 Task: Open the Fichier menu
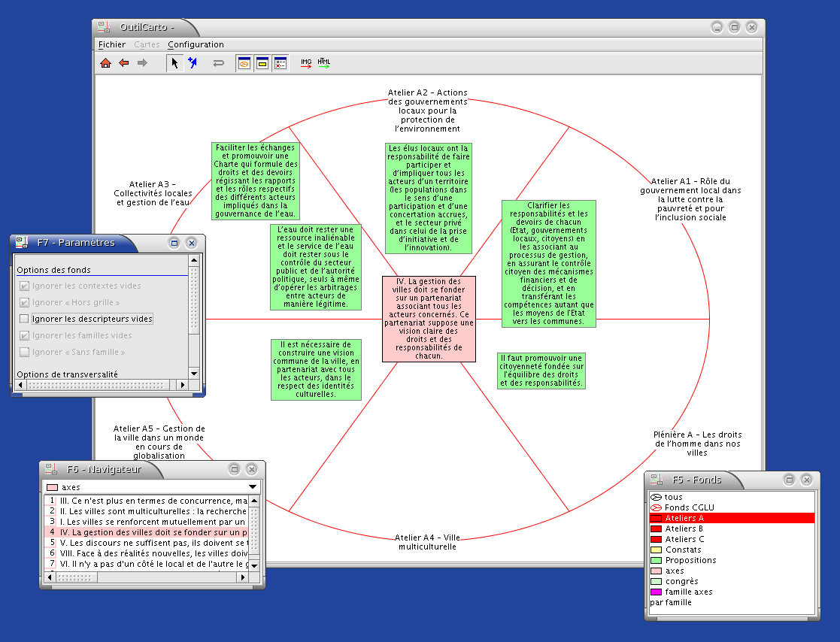click(112, 44)
